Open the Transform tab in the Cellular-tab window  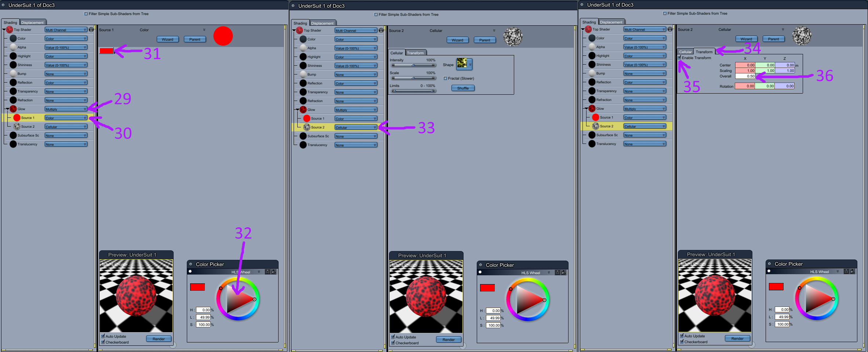(x=415, y=53)
